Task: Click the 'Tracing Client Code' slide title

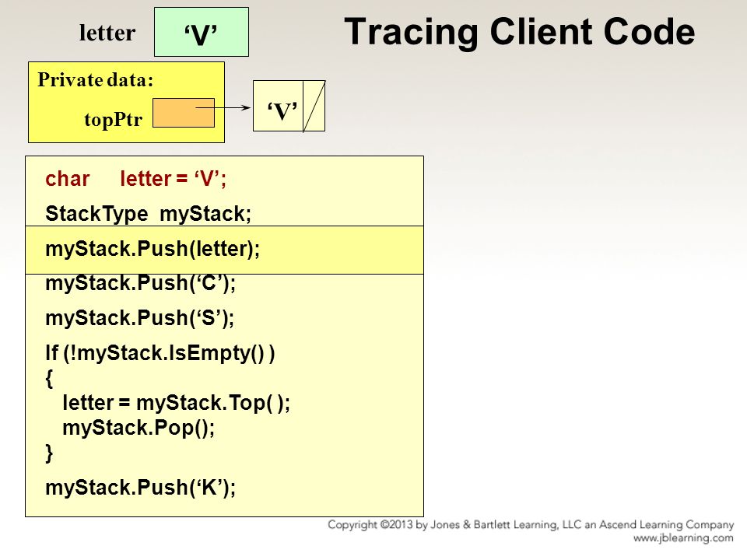Action: click(x=519, y=31)
